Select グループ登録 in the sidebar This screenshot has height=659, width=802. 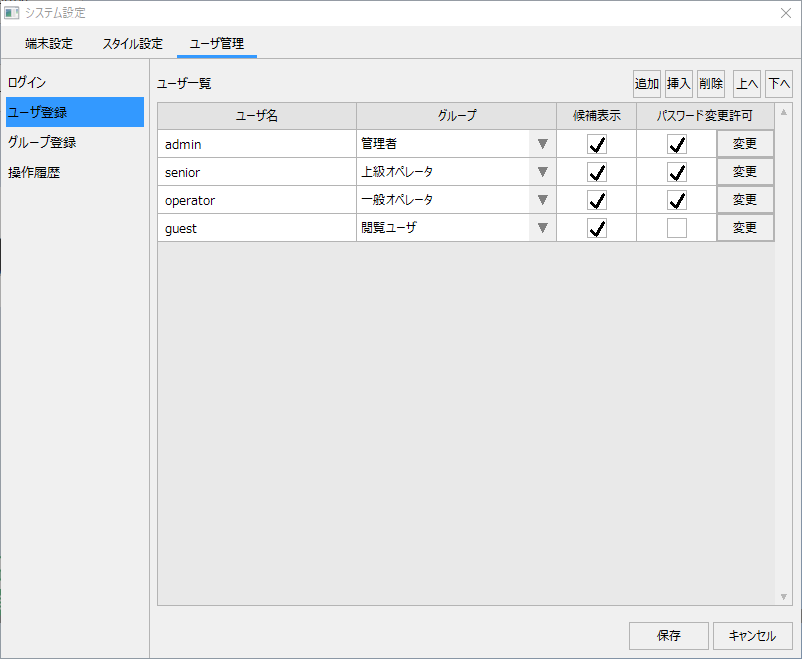tap(41, 142)
